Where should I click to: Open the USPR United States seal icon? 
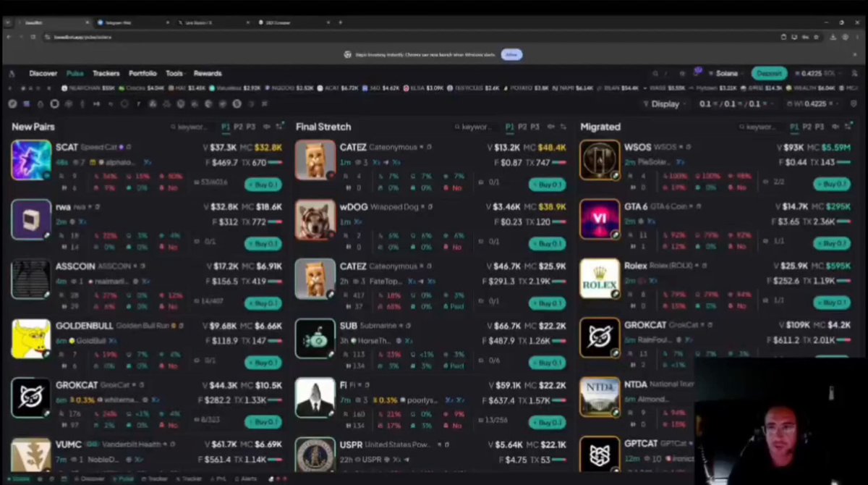[x=315, y=454]
